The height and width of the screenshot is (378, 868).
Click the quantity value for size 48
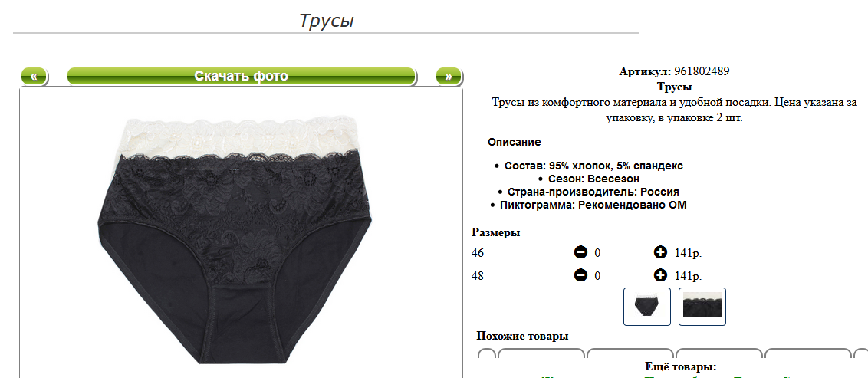[598, 275]
